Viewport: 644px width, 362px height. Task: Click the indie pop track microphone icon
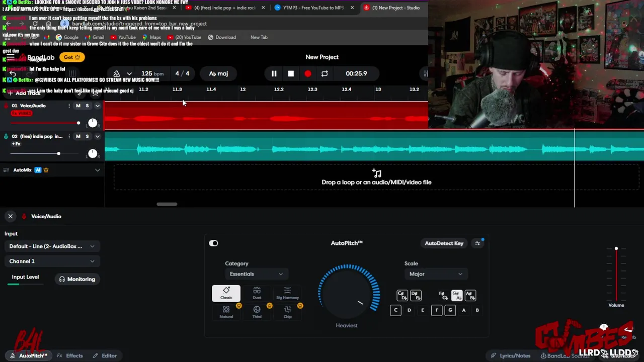(x=6, y=136)
